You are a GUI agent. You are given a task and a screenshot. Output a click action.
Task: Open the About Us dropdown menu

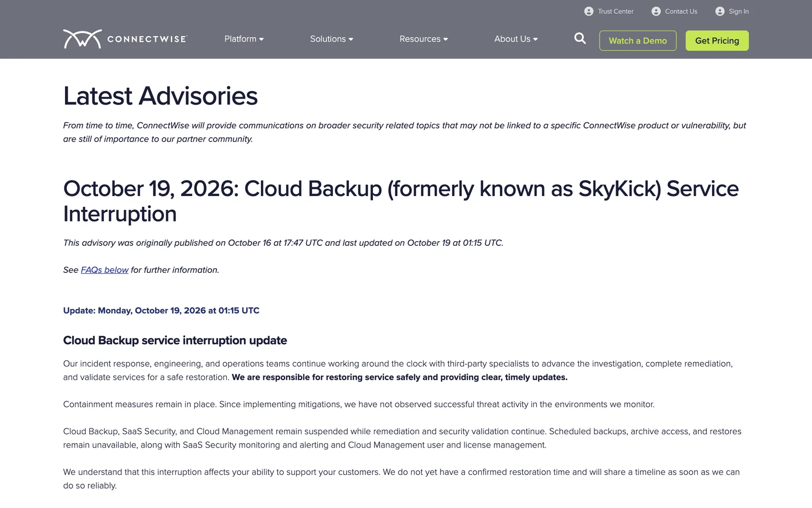[x=516, y=39]
